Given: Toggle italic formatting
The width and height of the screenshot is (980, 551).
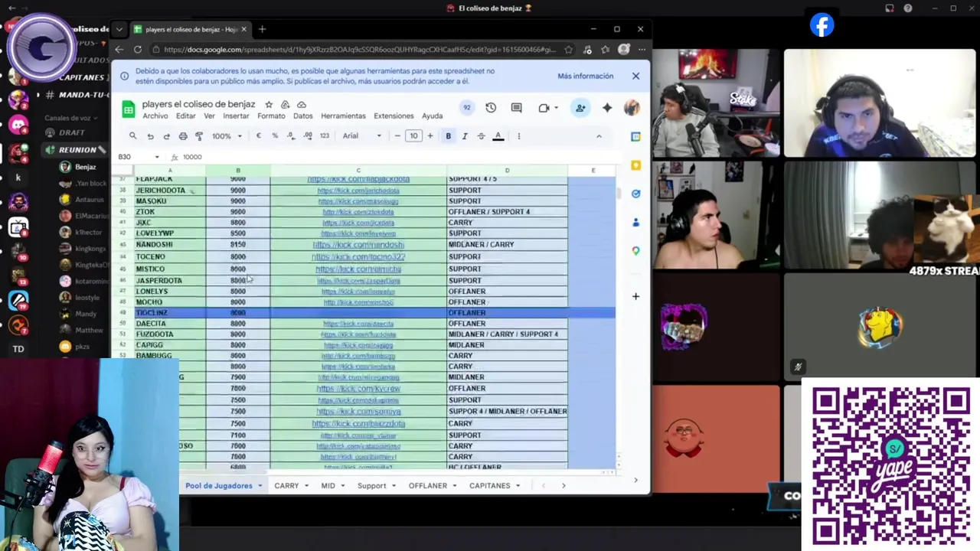Looking at the screenshot, I should coord(465,136).
